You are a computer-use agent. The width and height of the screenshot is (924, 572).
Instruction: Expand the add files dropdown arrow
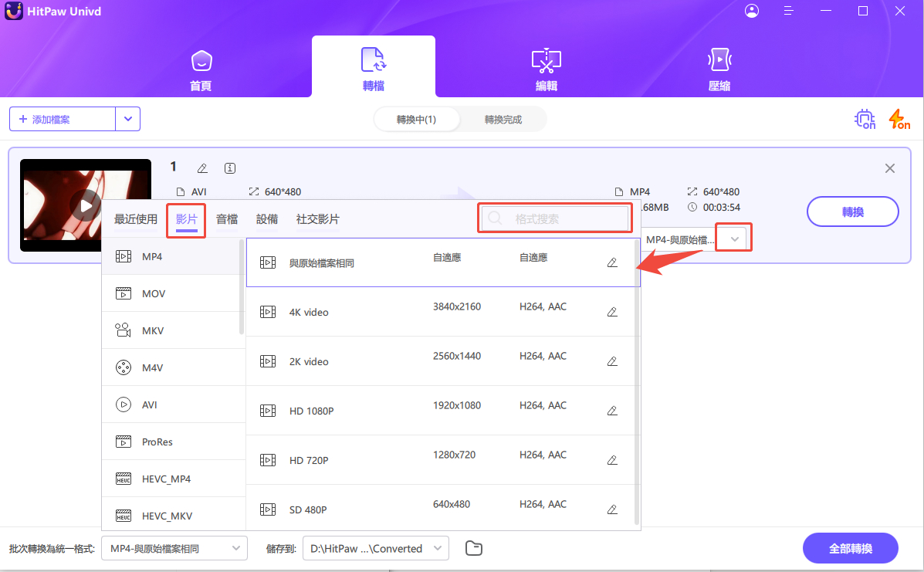coord(128,119)
